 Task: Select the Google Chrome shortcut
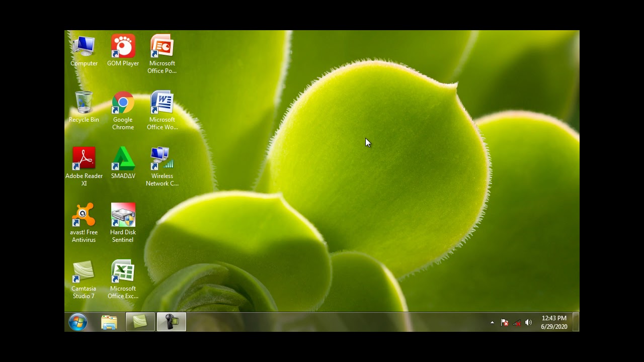(123, 111)
